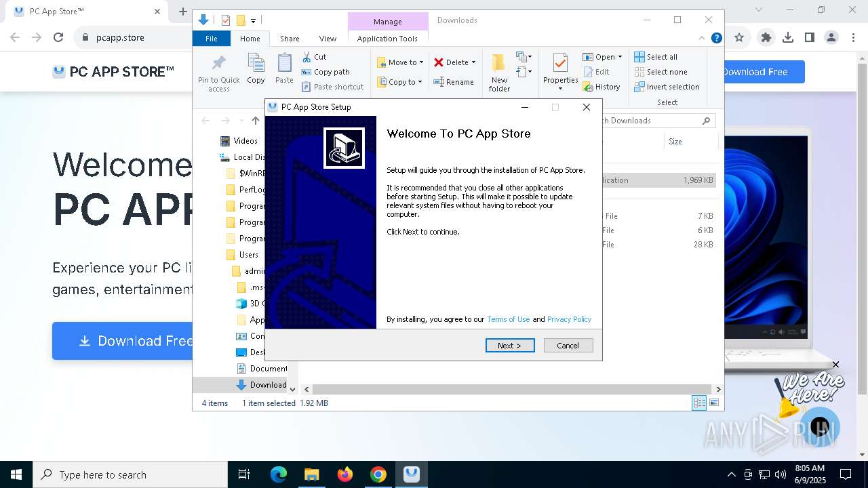Image resolution: width=868 pixels, height=488 pixels.
Task: Open the Privacy Policy link
Action: [x=569, y=319]
